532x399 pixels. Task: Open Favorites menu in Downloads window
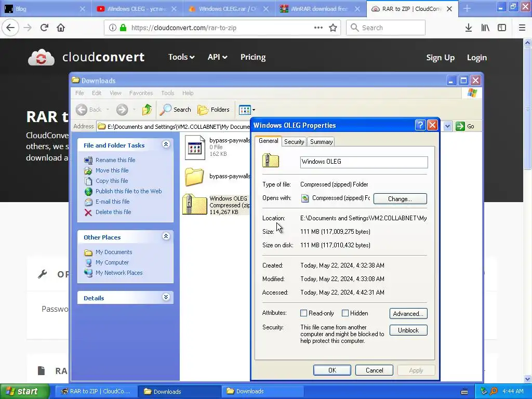tap(141, 93)
